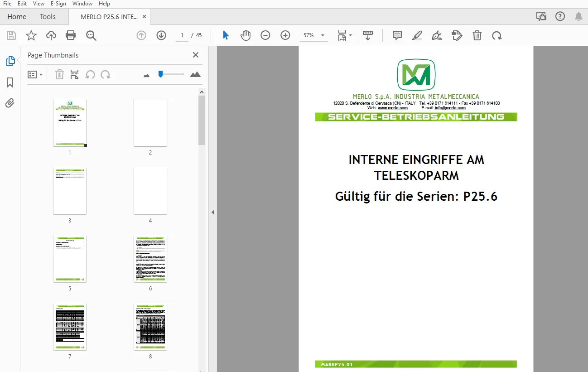This screenshot has height=372, width=588.
Task: Go to the next page arrow
Action: coord(161,35)
